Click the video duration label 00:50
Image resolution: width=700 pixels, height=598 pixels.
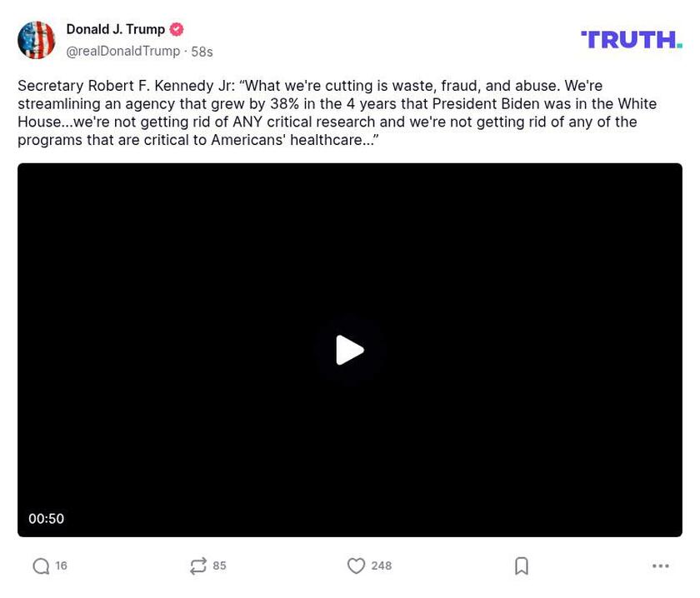47,518
